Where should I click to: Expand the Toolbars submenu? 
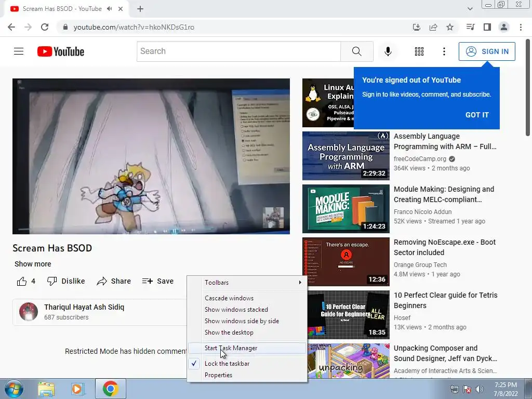click(x=247, y=282)
